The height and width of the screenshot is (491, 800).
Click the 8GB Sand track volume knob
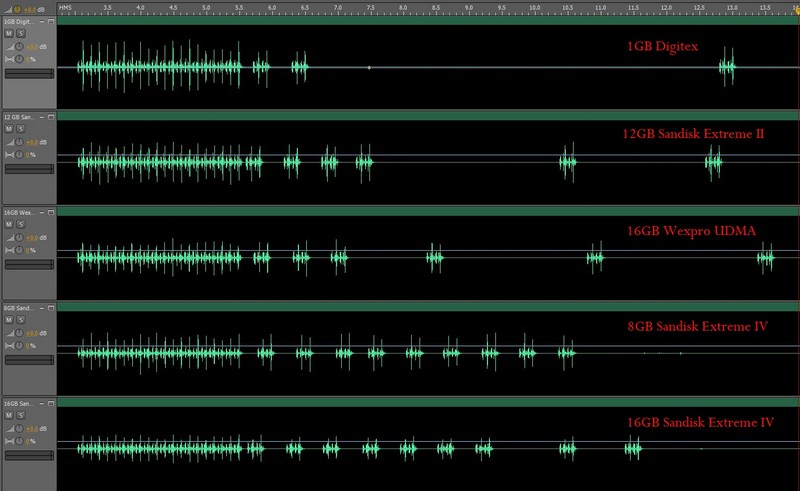(19, 333)
